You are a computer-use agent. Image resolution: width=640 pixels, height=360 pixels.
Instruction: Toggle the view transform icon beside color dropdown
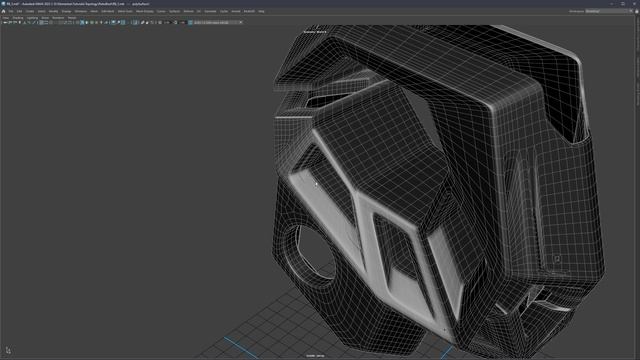190,22
